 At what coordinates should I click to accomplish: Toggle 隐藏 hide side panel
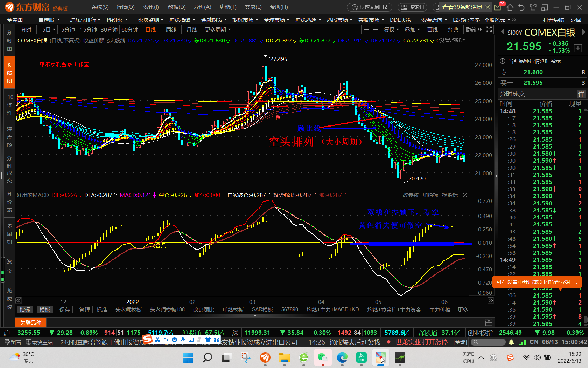(473, 30)
